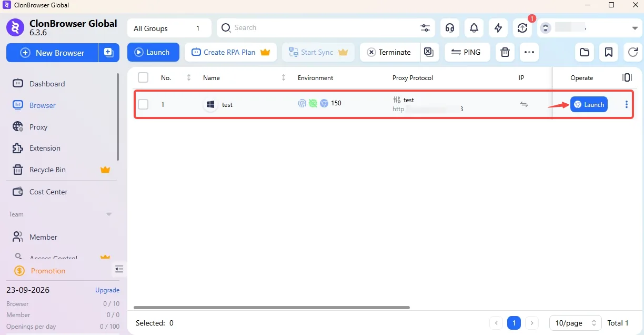This screenshot has width=644, height=335.
Task: Launch the test browser profile
Action: click(x=589, y=104)
